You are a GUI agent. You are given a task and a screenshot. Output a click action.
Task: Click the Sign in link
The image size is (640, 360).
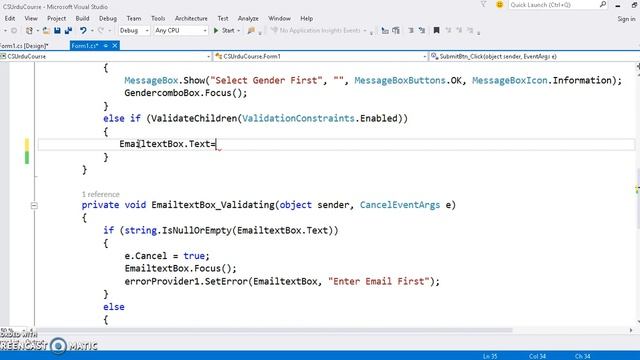point(626,19)
